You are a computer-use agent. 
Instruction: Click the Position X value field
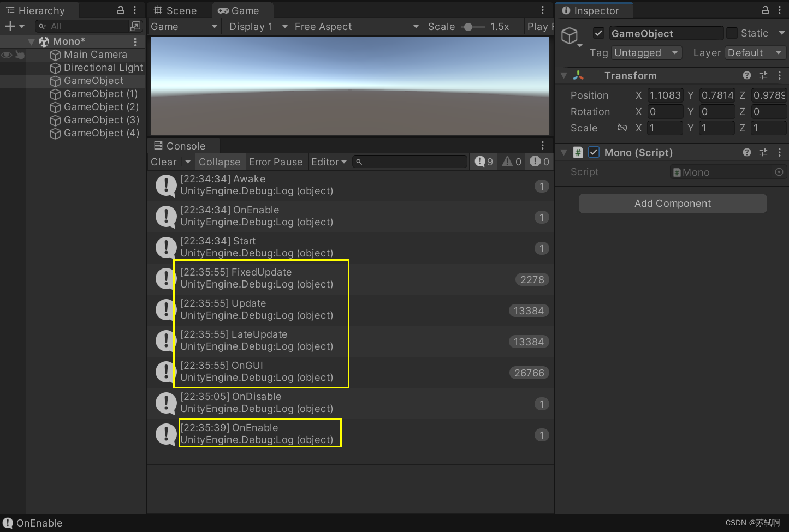665,95
